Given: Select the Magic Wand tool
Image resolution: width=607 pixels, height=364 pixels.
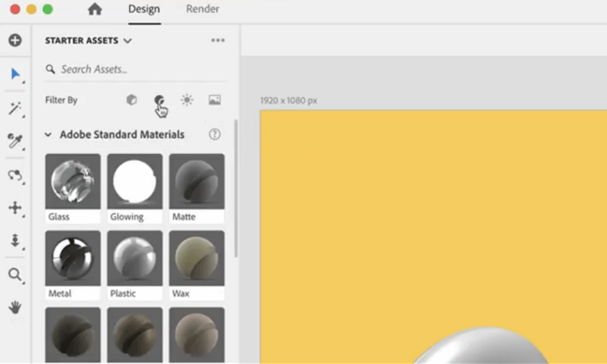Looking at the screenshot, I should point(15,109).
